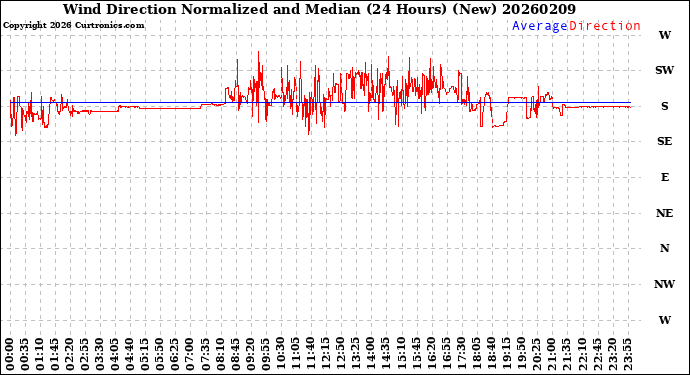Click the 12:15 time label

click(326, 354)
